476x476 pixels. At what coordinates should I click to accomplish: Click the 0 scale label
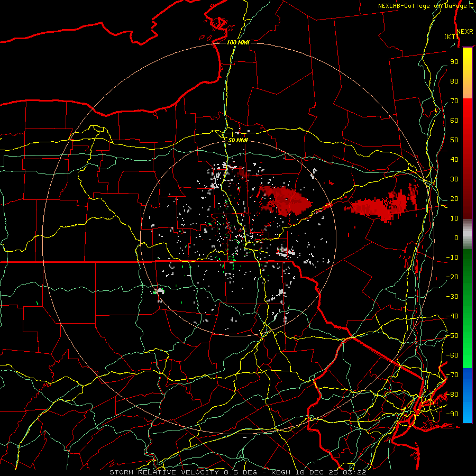click(x=456, y=237)
